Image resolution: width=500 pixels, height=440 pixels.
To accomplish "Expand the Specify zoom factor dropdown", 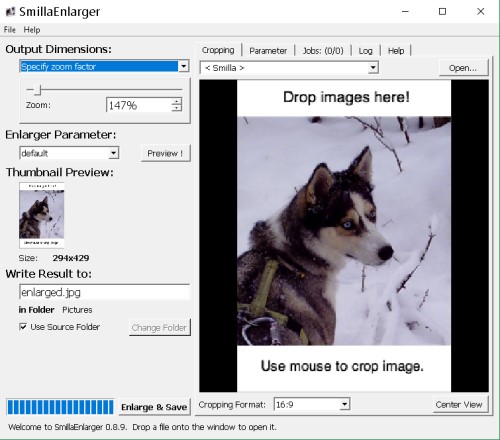I will tap(184, 66).
